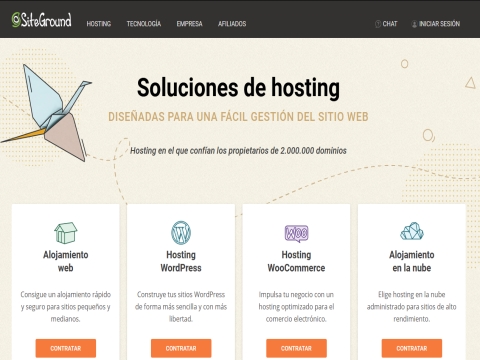Click the Hosting WooCommerce card title

coord(296,261)
